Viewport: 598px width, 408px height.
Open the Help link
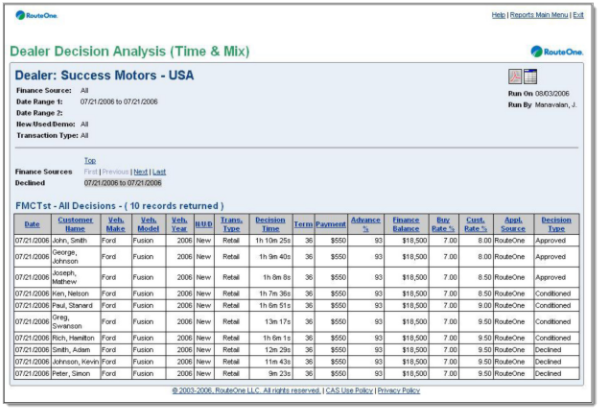498,15
